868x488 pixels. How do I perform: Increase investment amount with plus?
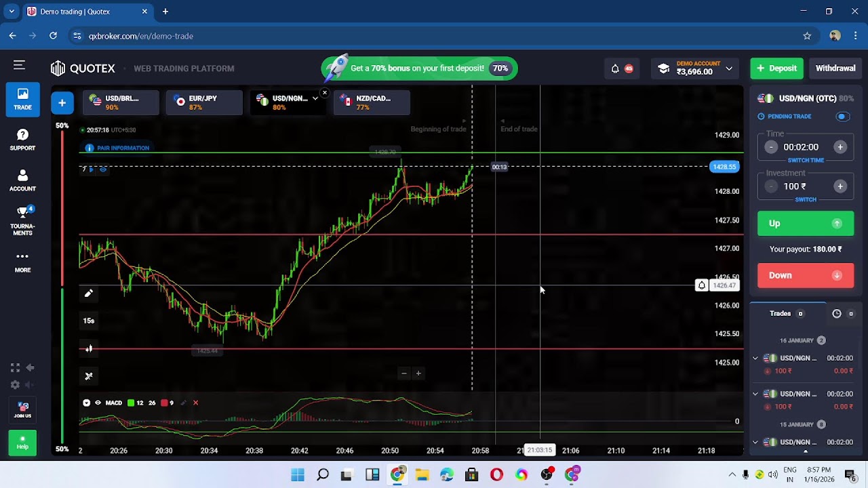tap(840, 186)
